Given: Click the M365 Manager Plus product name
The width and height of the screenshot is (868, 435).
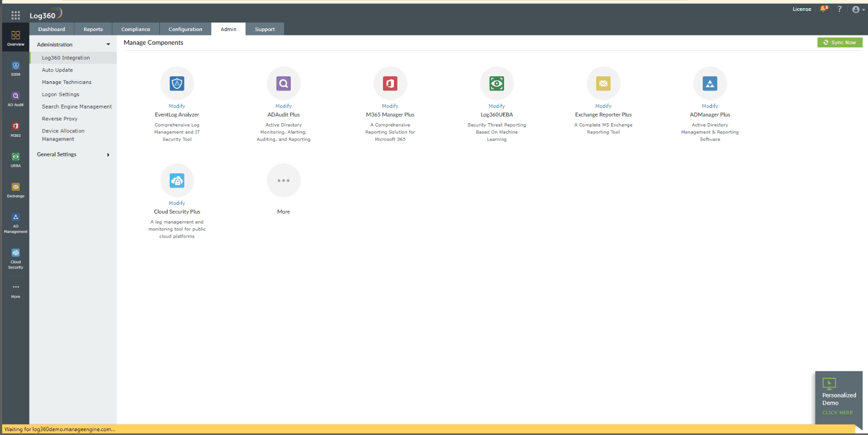Looking at the screenshot, I should (390, 115).
